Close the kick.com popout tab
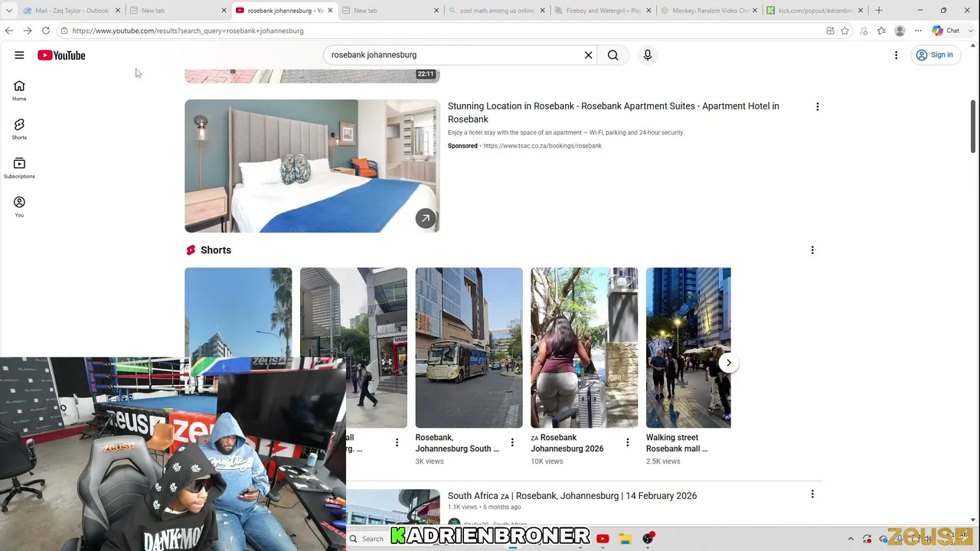Image resolution: width=980 pixels, height=551 pixels. click(x=861, y=11)
